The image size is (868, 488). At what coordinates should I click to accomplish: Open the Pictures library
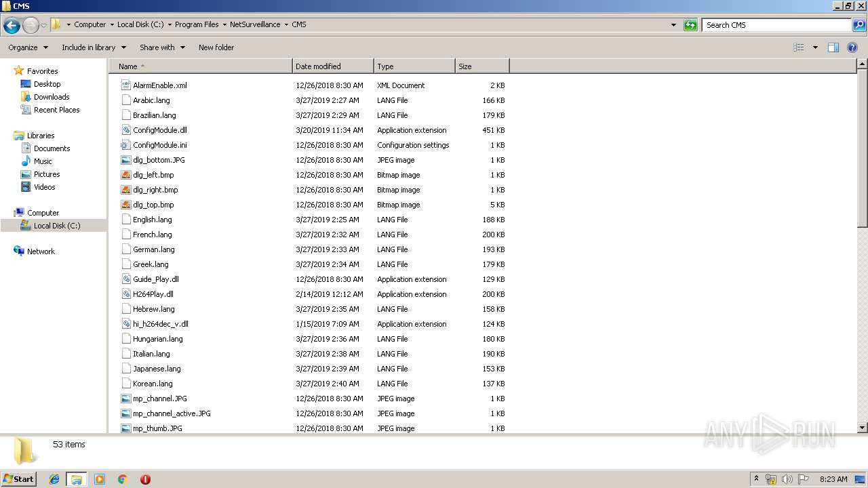pos(47,174)
